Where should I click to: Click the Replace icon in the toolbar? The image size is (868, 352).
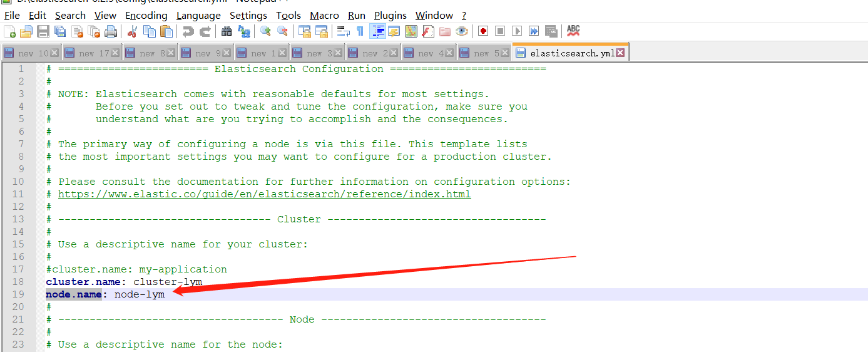click(243, 31)
